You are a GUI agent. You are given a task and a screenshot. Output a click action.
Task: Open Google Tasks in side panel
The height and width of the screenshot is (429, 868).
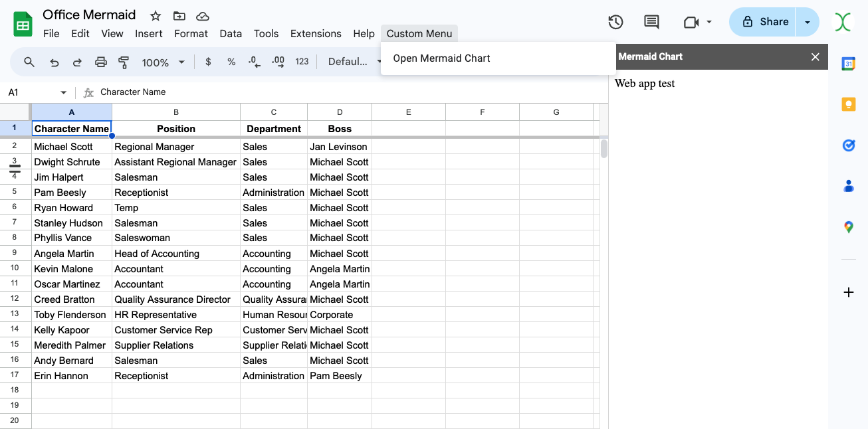point(848,145)
